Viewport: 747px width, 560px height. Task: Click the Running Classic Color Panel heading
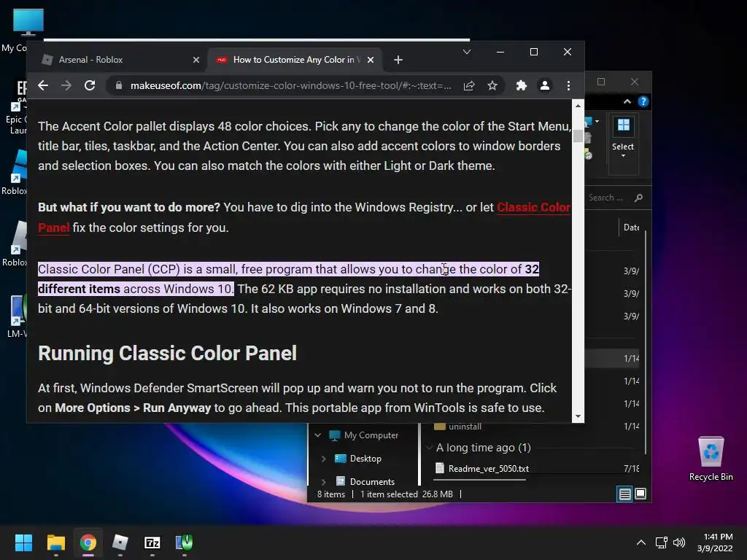pos(167,354)
